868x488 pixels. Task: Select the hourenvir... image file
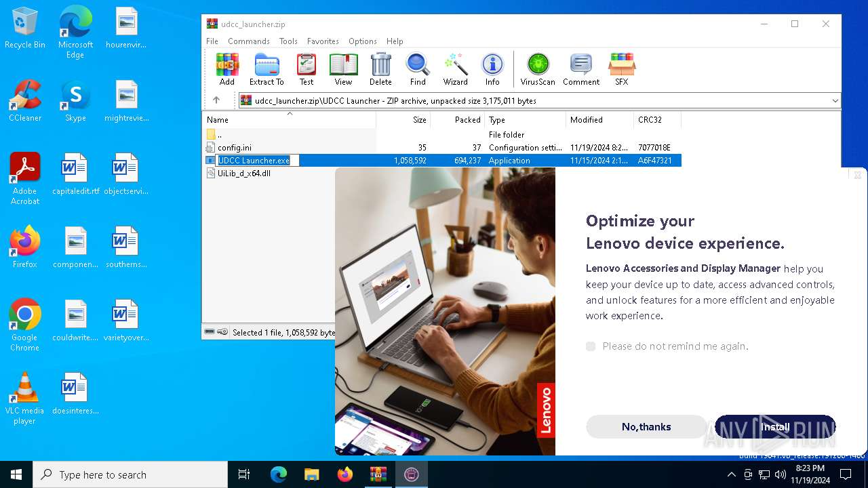(x=126, y=28)
